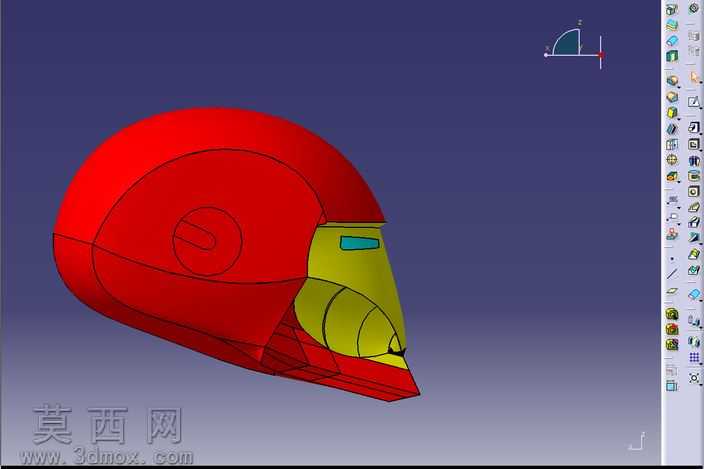Viewport: 704px width, 469px height.
Task: Open the flyout arrow beside the Rectangular Pattern icon
Action: (x=700, y=364)
